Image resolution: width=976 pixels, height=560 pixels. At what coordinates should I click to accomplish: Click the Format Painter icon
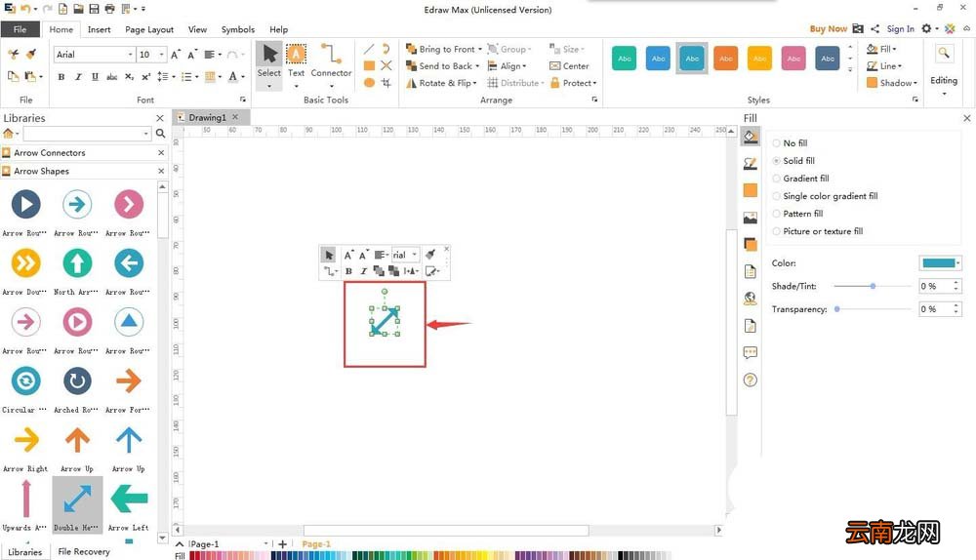[31, 54]
